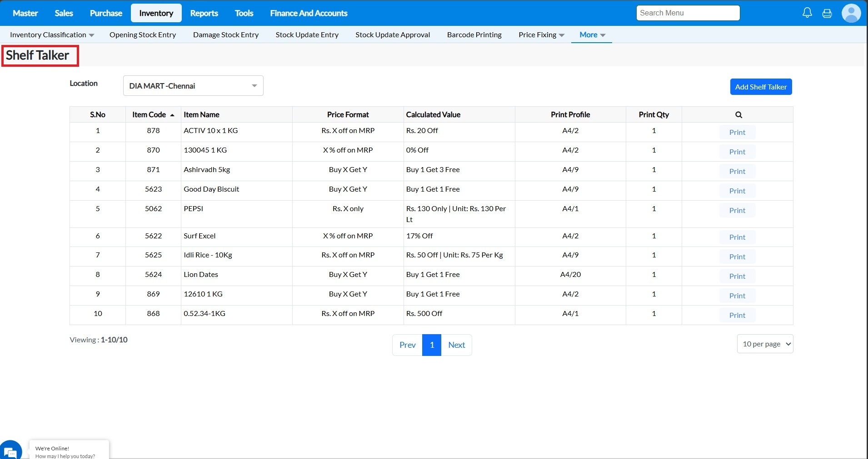
Task: Print the PEPSI shelf talker
Action: point(737,211)
